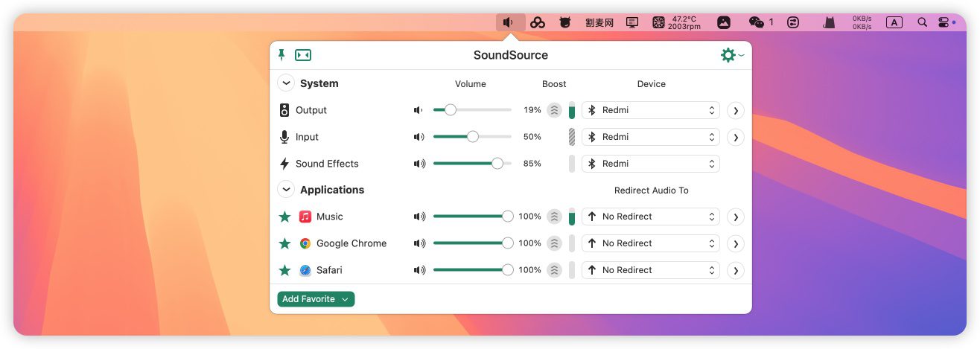Screen dimensions: 980x349
Task: Toggle Boost for Music
Action: 554,217
